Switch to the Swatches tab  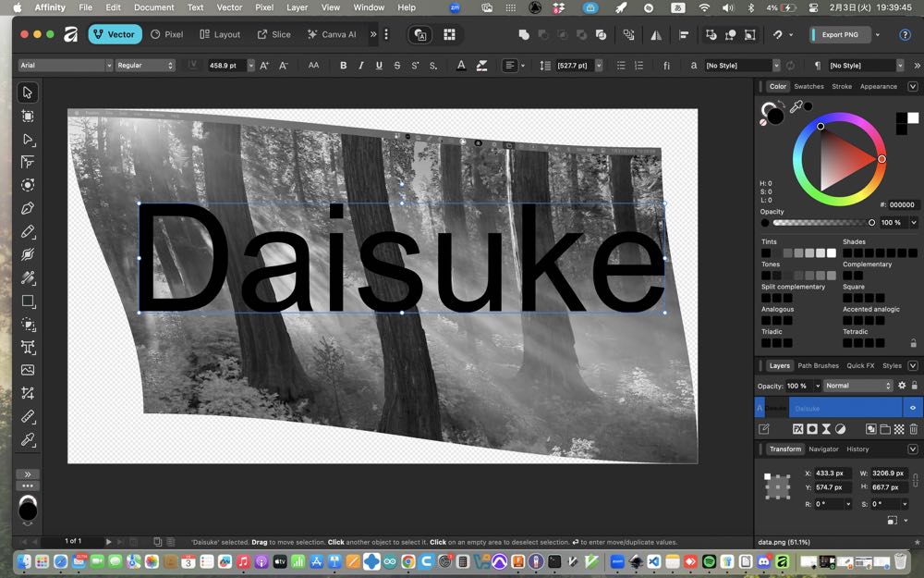click(x=808, y=86)
